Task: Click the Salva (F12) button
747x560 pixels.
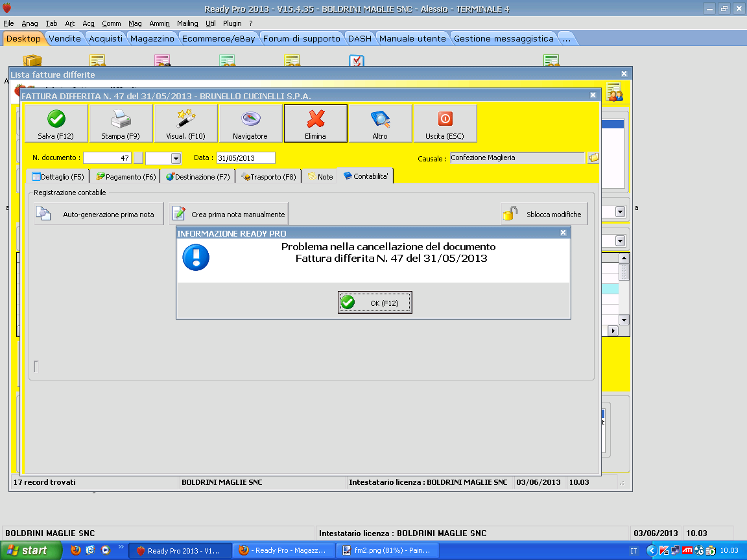Action: (x=56, y=123)
